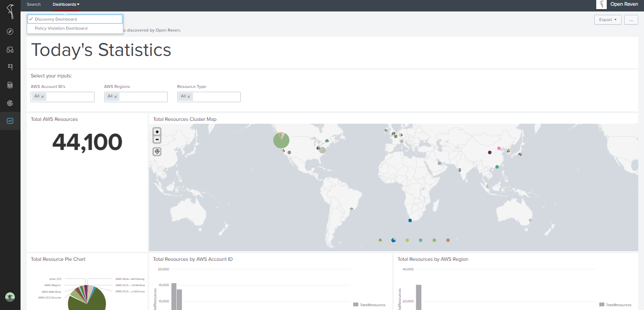The width and height of the screenshot is (644, 310).
Task: Click the gray cluster marker over the Middle East
Action: 439,163
